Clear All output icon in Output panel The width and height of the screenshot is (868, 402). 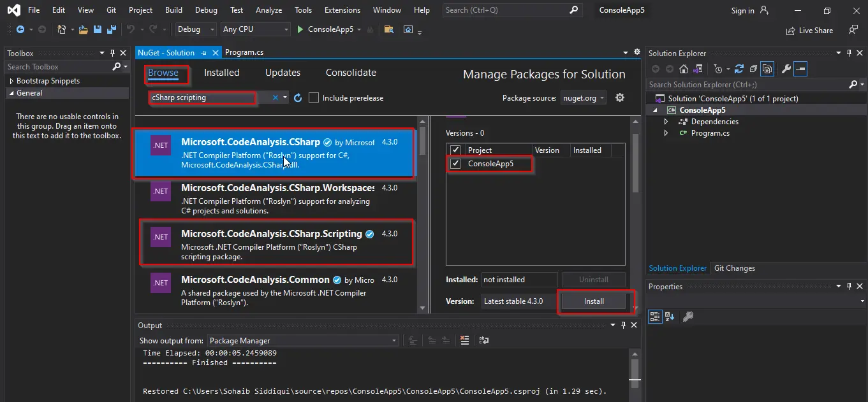[x=465, y=340]
